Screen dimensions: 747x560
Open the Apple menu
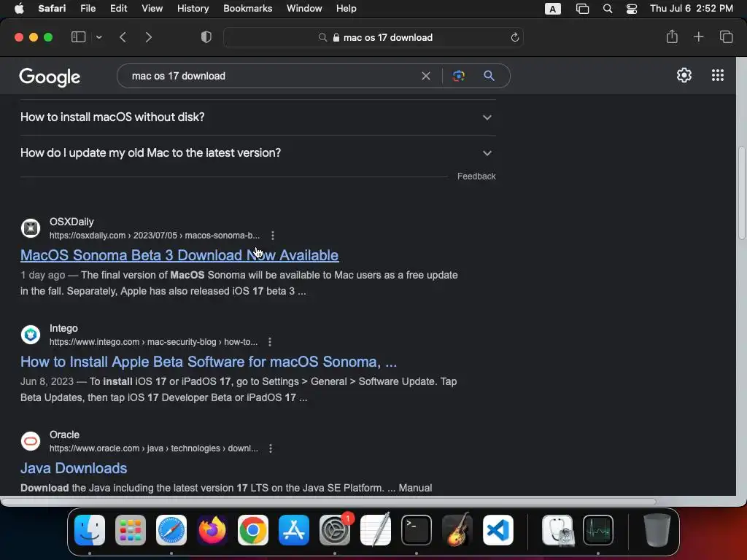pyautogui.click(x=19, y=9)
